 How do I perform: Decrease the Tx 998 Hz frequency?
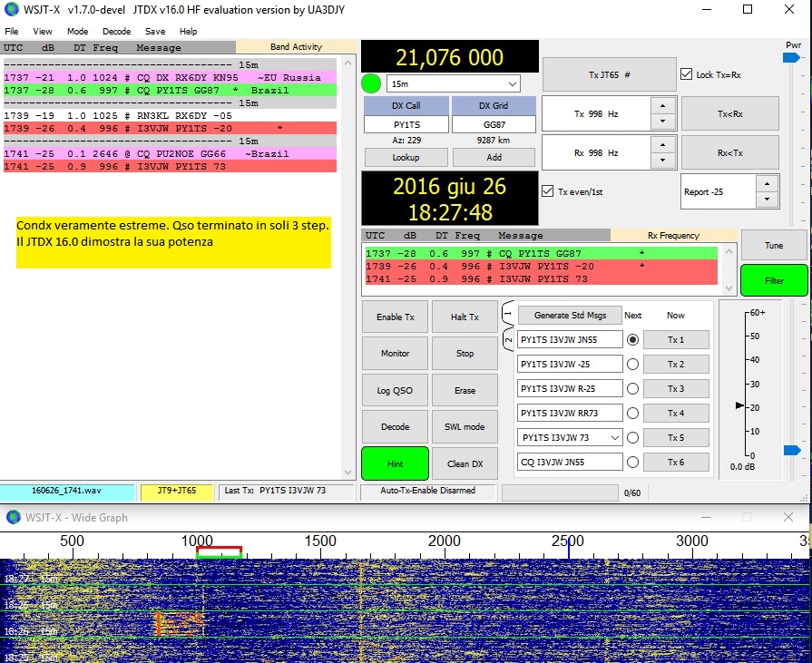[x=663, y=122]
